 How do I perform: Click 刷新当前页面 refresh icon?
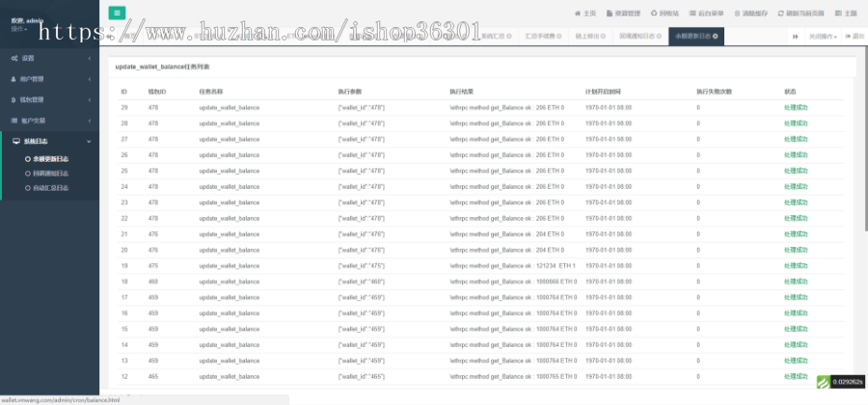(x=799, y=13)
